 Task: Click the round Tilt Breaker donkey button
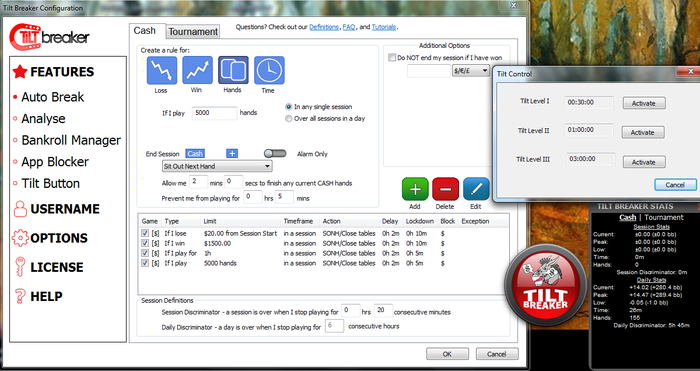point(545,285)
